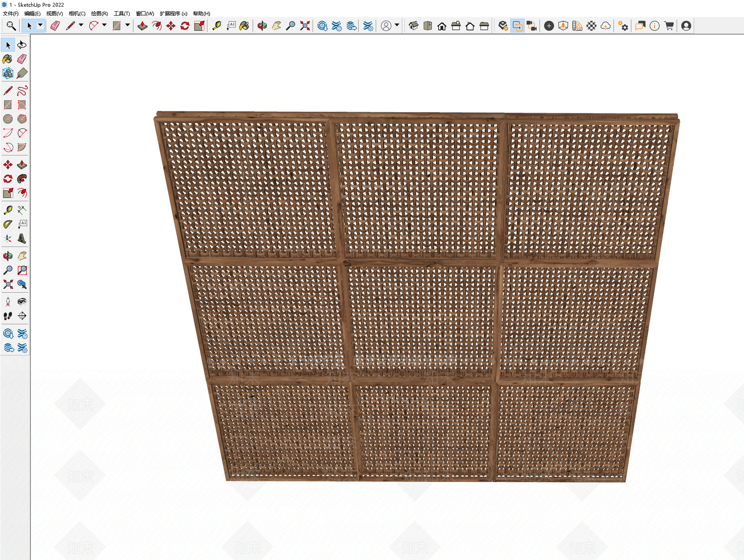Activate the 3D Text tool
This screenshot has height=560, width=744.
point(22,239)
